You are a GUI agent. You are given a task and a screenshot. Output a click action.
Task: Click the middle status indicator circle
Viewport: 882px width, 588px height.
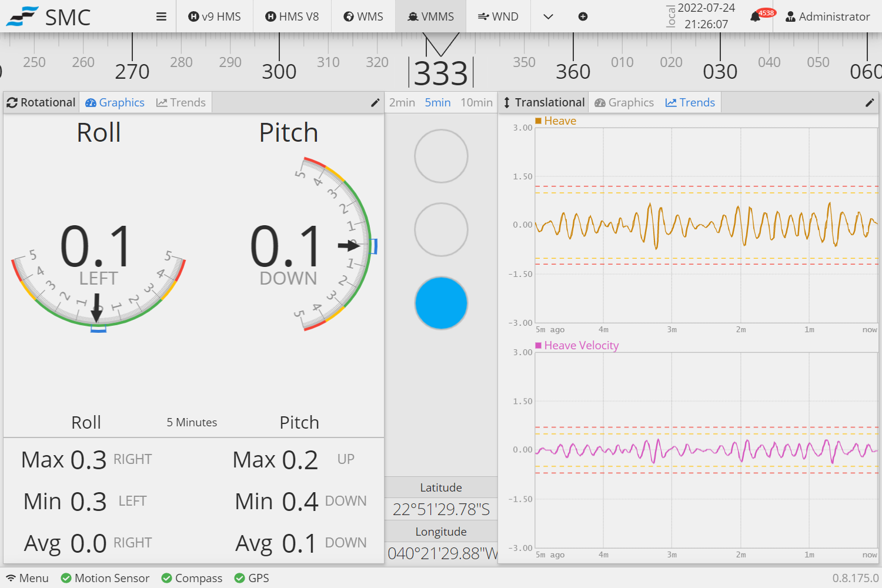(441, 230)
